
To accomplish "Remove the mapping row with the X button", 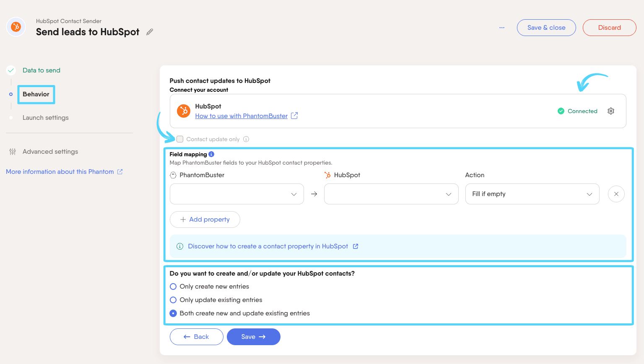I will [x=616, y=194].
